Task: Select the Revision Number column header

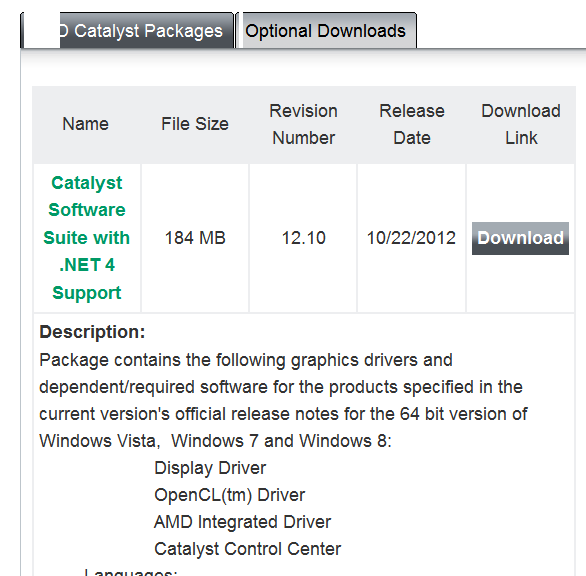Action: (303, 124)
